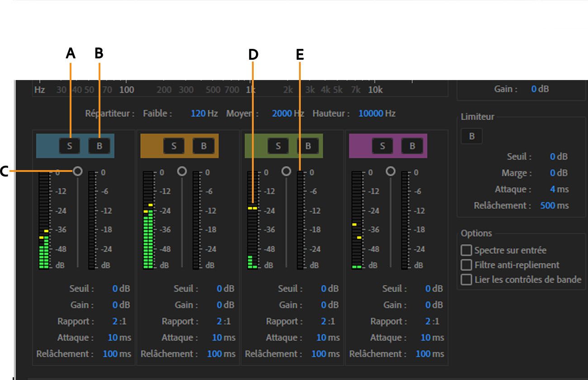The width and height of the screenshot is (588, 380).
Task: Click green band Seuil 0 dB value
Action: 330,289
